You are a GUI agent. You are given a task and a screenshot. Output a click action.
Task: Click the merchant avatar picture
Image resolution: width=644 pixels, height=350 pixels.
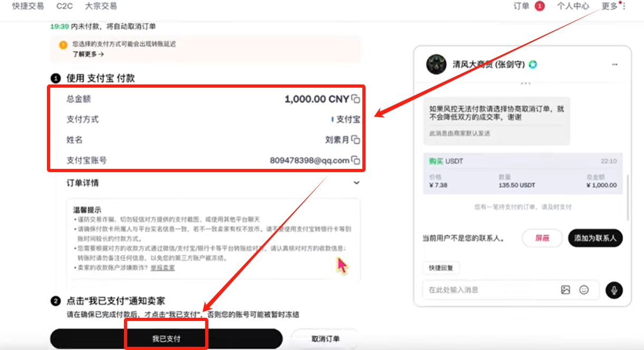click(436, 64)
